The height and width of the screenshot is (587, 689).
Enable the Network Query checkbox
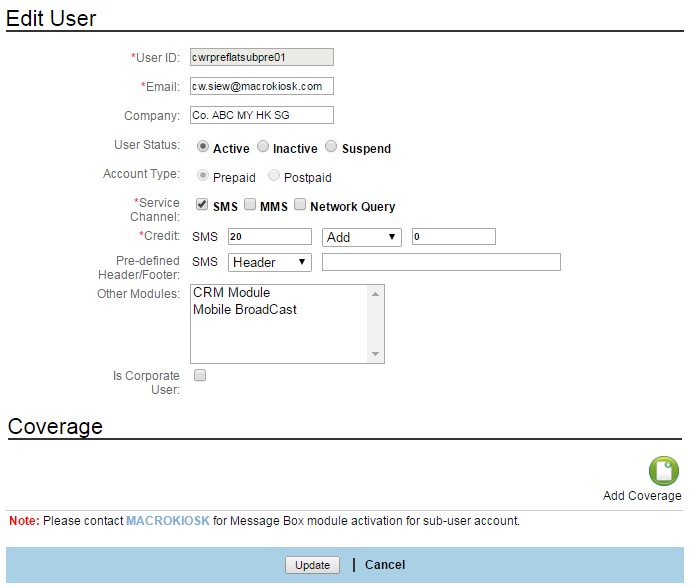pyautogui.click(x=299, y=205)
